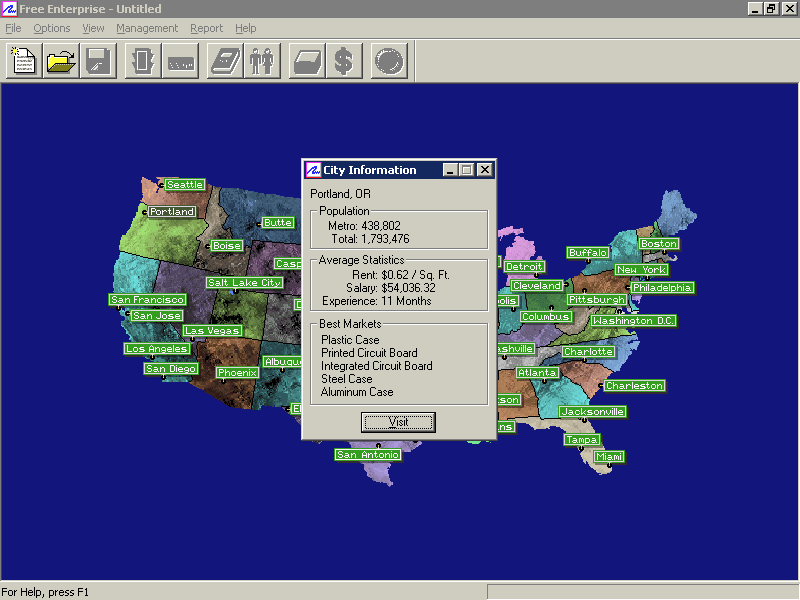
Task: Click the round globe toolbar icon
Action: 389,62
